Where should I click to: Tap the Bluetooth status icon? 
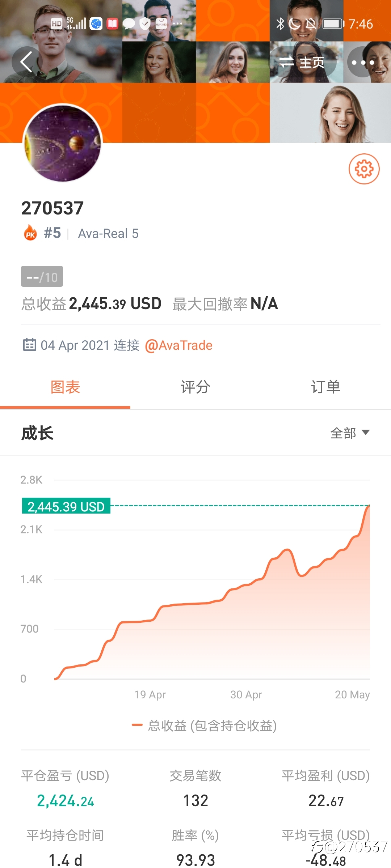pyautogui.click(x=280, y=24)
